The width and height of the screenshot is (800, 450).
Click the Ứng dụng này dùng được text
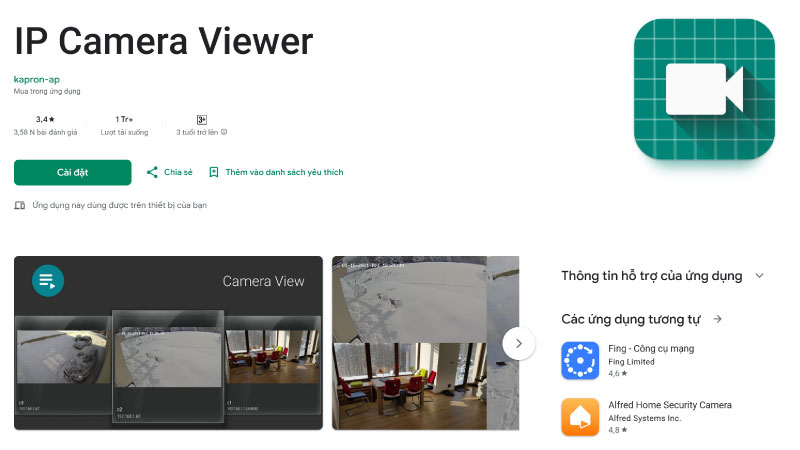[119, 205]
